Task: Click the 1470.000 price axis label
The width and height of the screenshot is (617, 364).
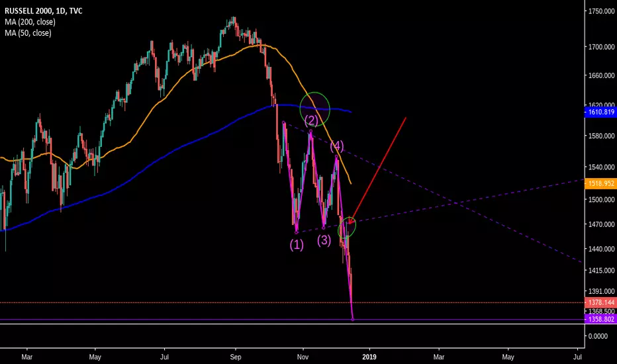Action: pos(601,224)
